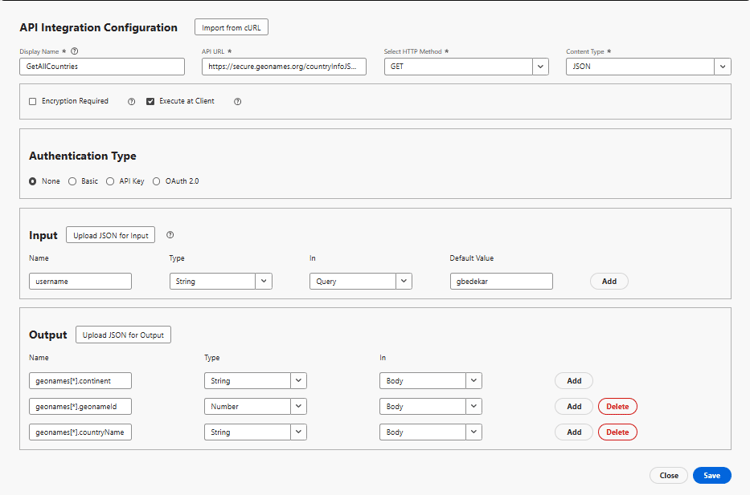750x495 pixels.
Task: Save the API integration configuration
Action: (712, 475)
